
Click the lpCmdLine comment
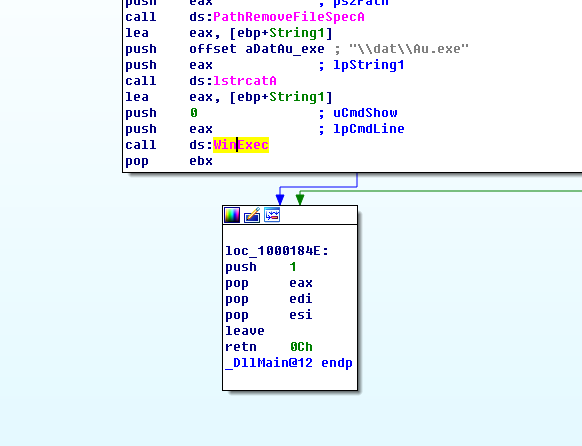369,129
